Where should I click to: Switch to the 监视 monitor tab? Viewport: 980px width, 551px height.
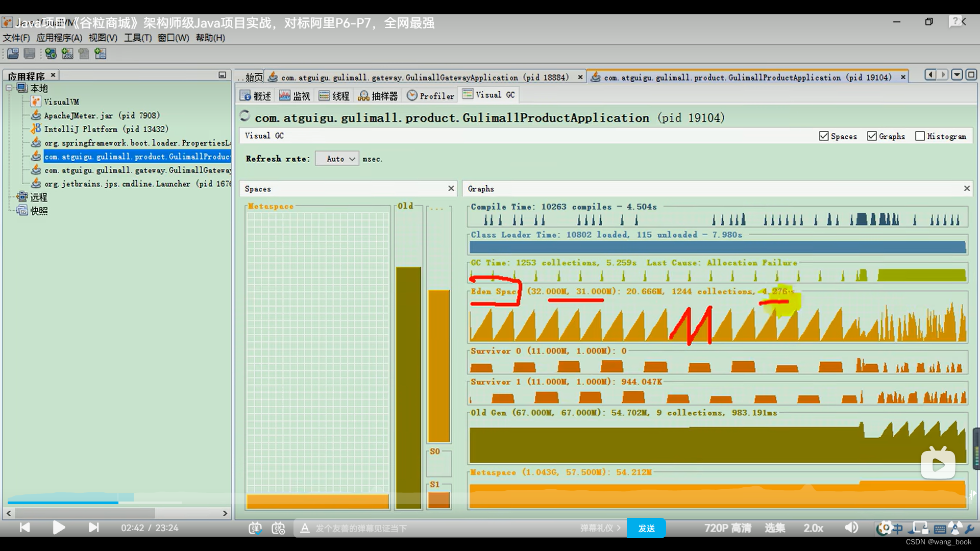[295, 95]
